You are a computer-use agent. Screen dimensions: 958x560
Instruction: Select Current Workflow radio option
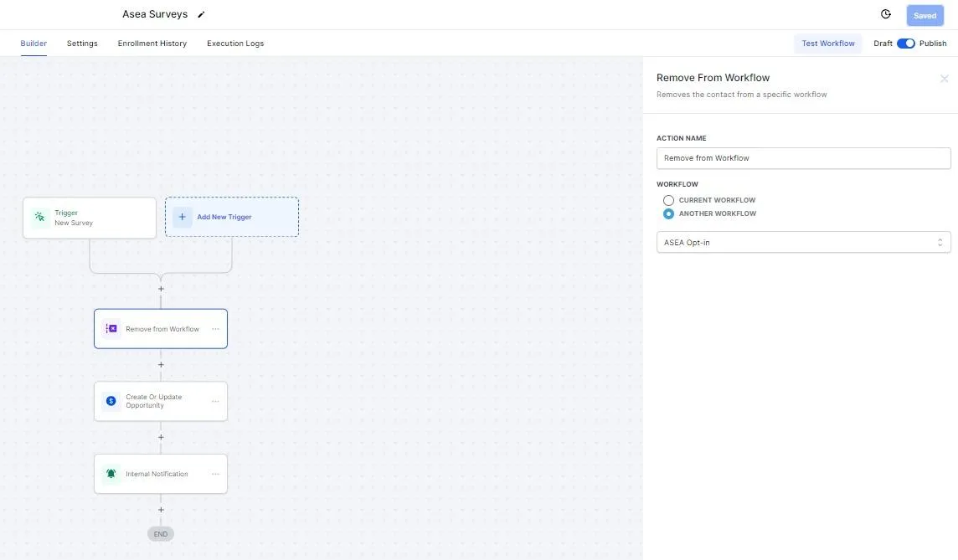coord(668,200)
